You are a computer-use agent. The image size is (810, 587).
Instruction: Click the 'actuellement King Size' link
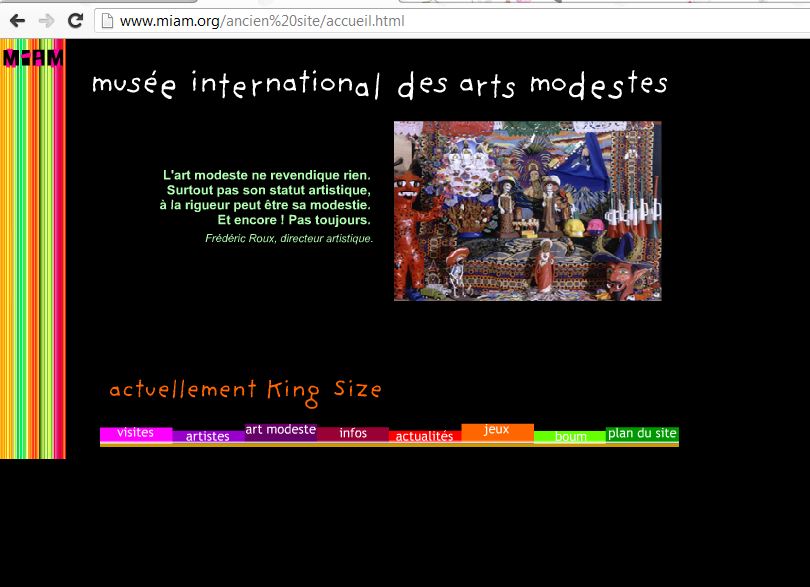point(245,389)
